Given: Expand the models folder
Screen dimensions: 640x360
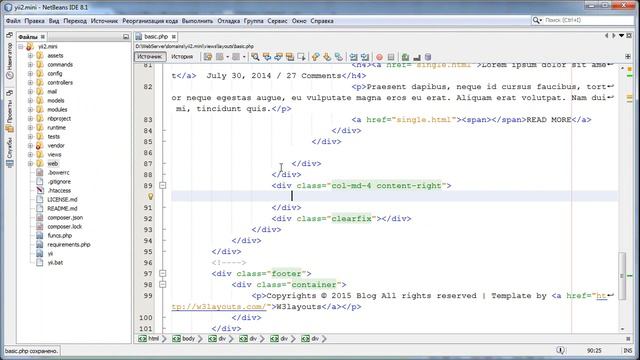Looking at the screenshot, I should click(30, 100).
